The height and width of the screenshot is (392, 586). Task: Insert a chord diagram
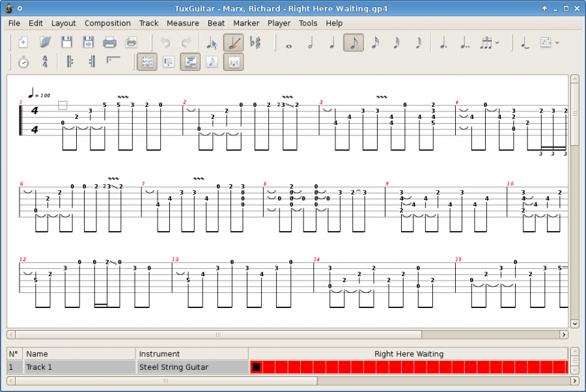(546, 42)
